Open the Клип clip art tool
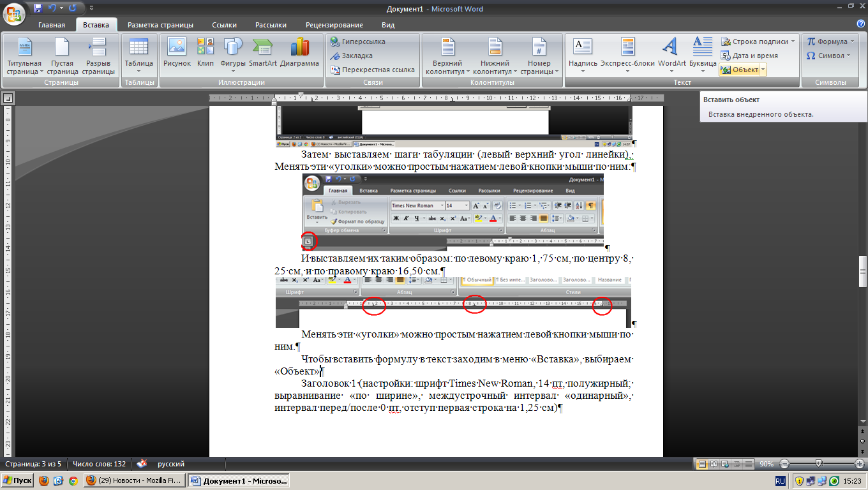 click(205, 52)
